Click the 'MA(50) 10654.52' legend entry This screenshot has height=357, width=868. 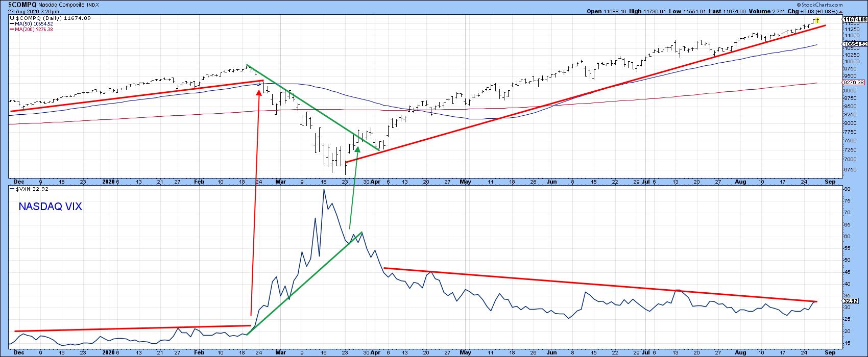point(34,23)
